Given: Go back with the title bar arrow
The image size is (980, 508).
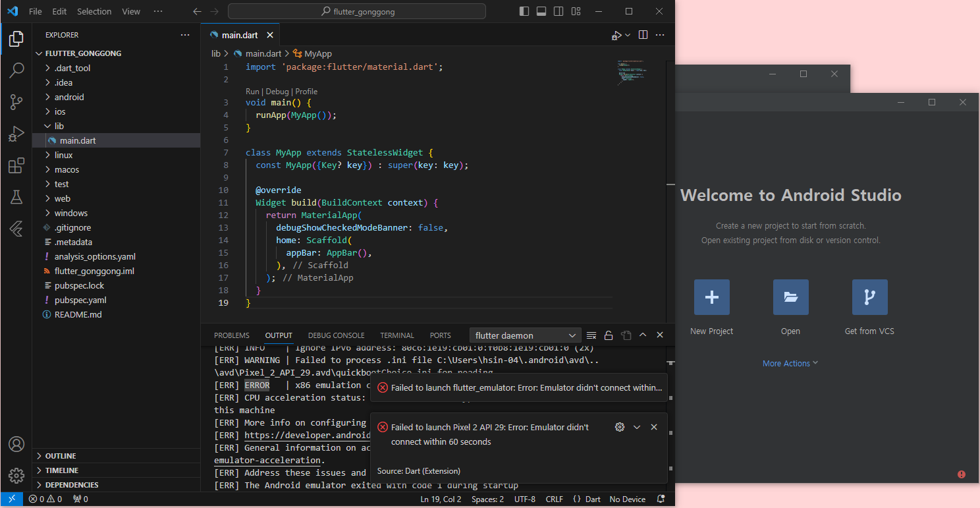Looking at the screenshot, I should click(198, 11).
